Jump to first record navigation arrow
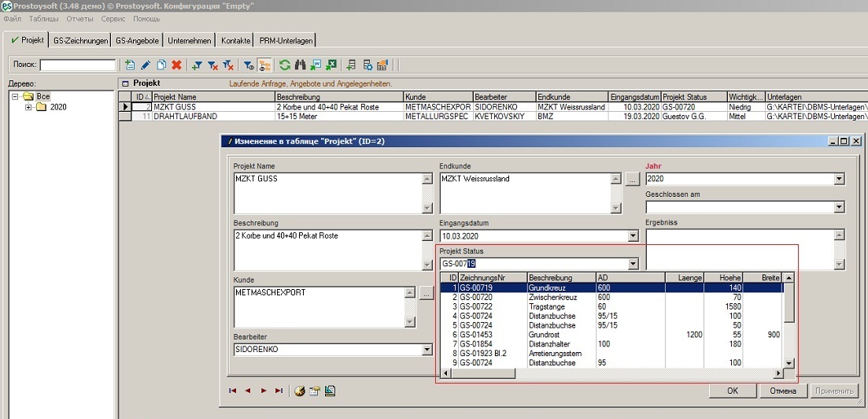 coord(233,391)
